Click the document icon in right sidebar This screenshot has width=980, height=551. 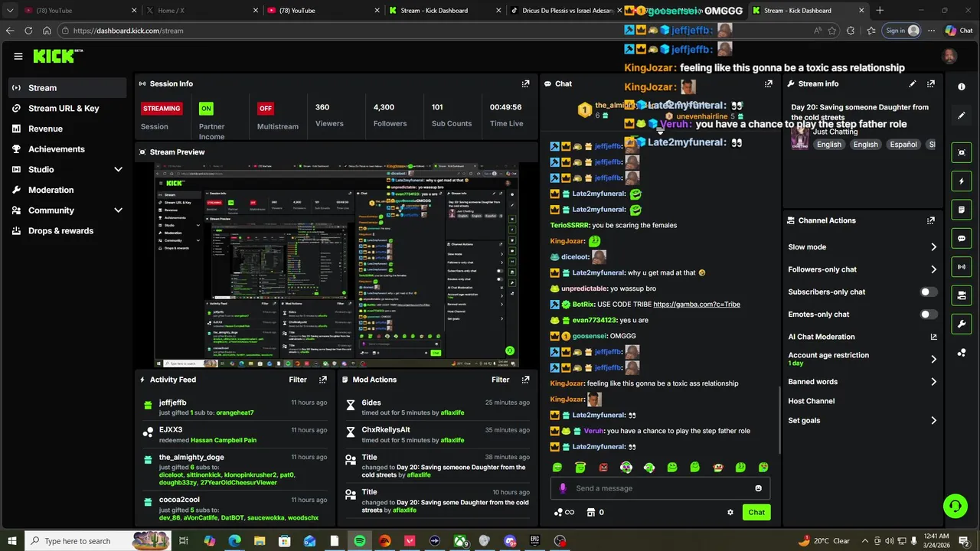coord(962,210)
